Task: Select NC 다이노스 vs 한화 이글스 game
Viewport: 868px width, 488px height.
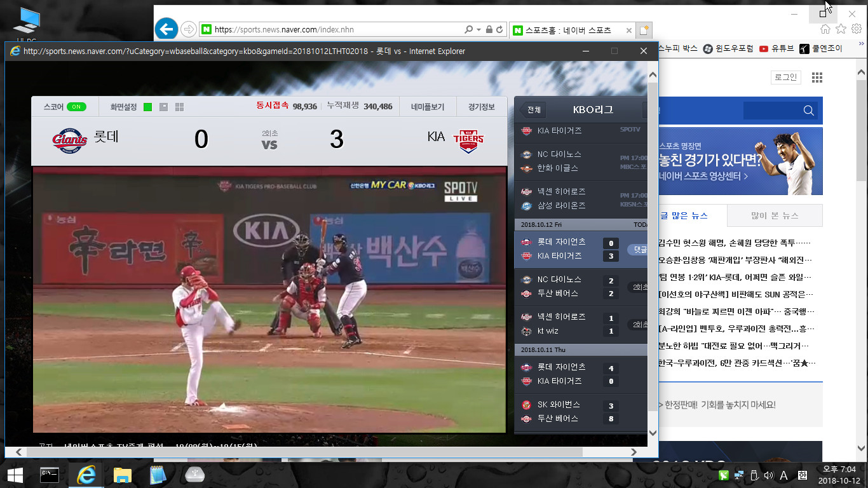Action: [x=581, y=161]
